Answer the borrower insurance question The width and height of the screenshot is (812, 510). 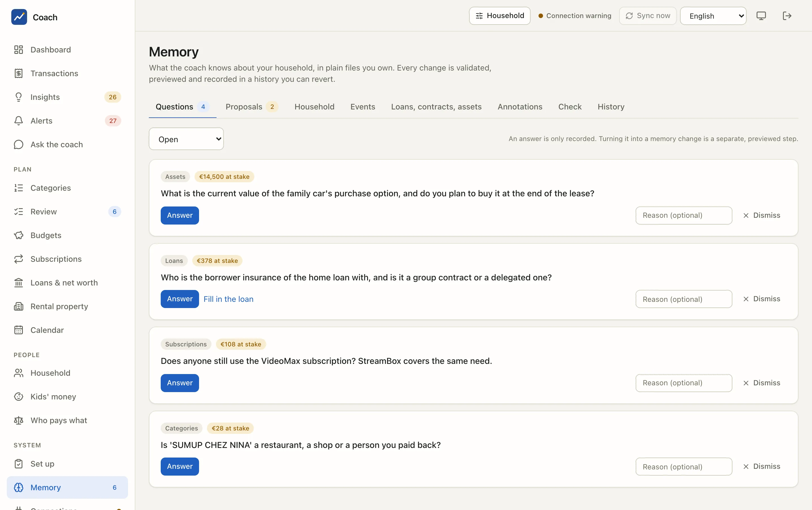(180, 299)
